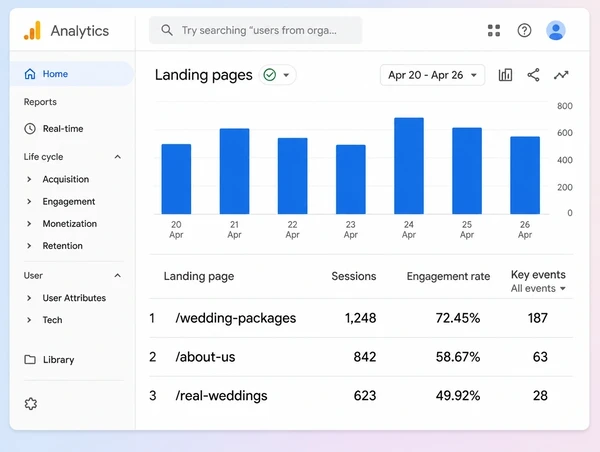
Task: Open the user account avatar
Action: pyautogui.click(x=556, y=30)
